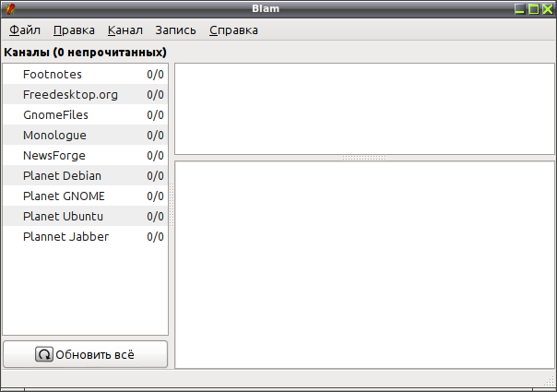
Task: Click the horizontal pane splitter handle
Action: (364, 158)
